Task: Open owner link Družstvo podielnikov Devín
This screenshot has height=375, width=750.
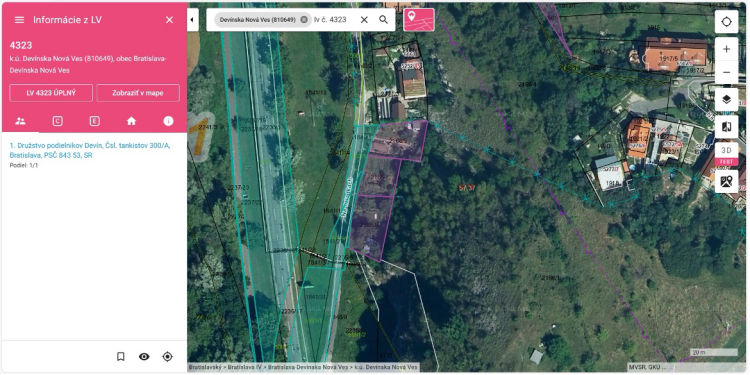Action: (90, 150)
